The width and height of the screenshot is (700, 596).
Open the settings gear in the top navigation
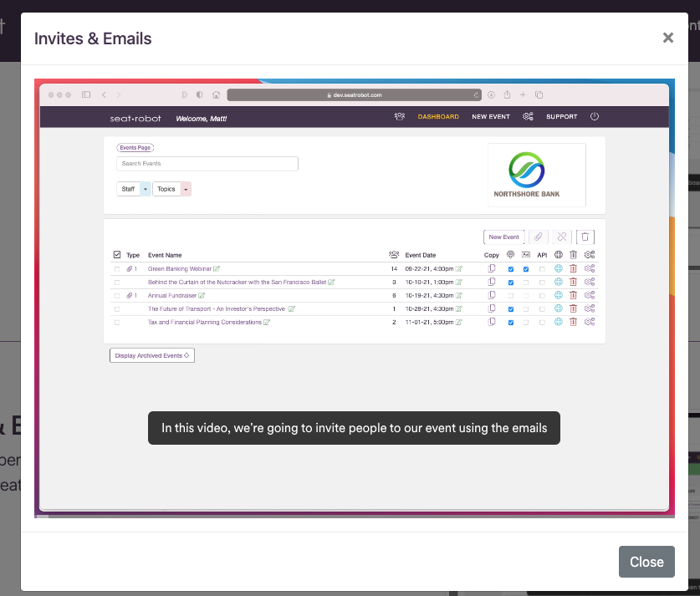(x=526, y=116)
